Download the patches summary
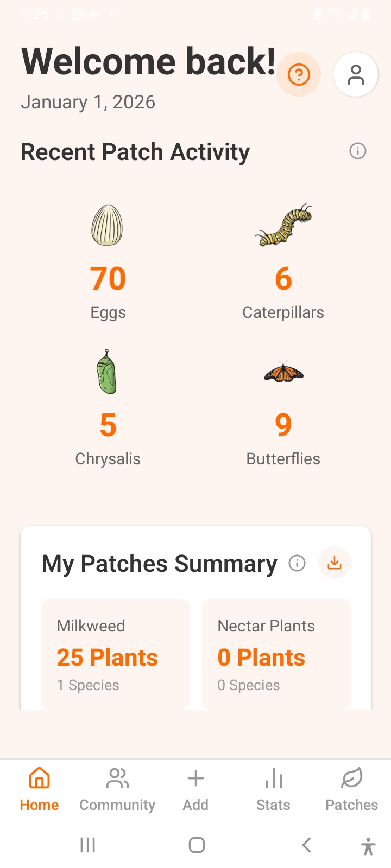This screenshot has width=391, height=868. coord(335,563)
